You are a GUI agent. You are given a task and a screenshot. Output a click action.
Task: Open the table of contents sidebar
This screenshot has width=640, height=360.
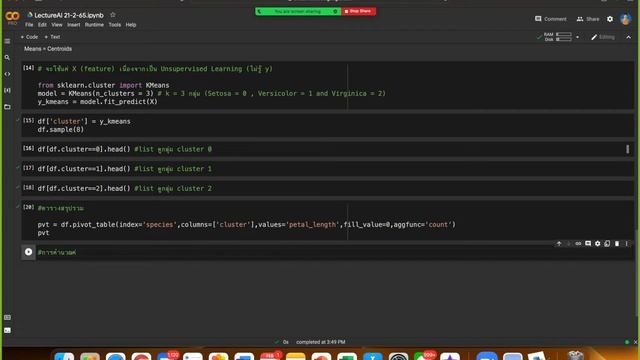point(7,41)
